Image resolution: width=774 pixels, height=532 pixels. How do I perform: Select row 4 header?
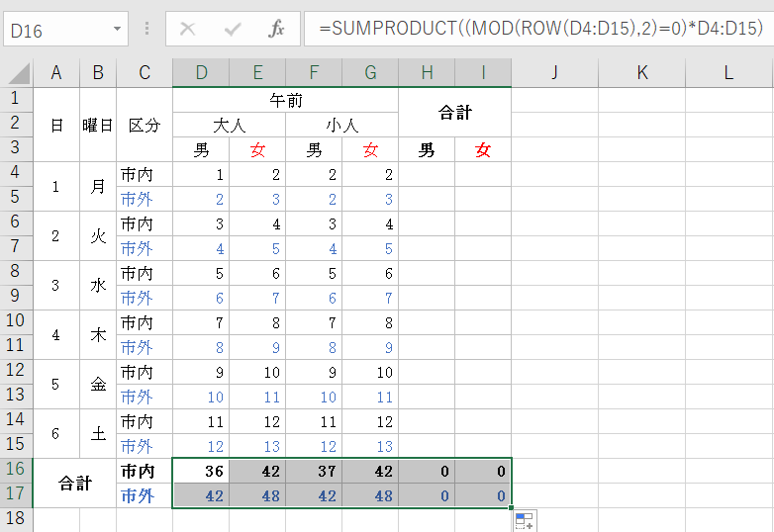(15, 172)
